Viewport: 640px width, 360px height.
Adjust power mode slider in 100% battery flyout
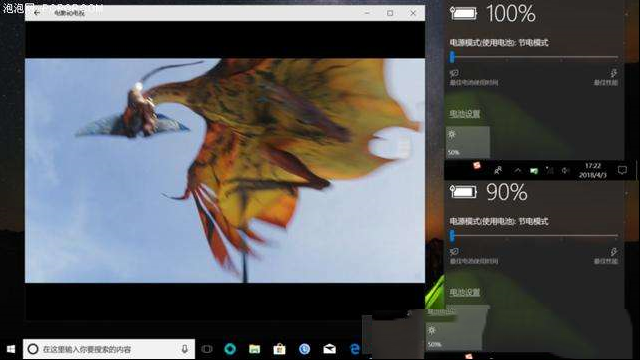point(534,57)
